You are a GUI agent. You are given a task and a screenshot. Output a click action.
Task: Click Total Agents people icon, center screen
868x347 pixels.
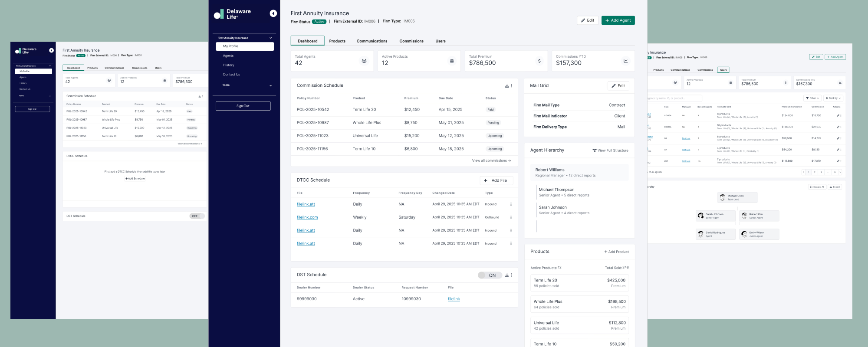[364, 61]
